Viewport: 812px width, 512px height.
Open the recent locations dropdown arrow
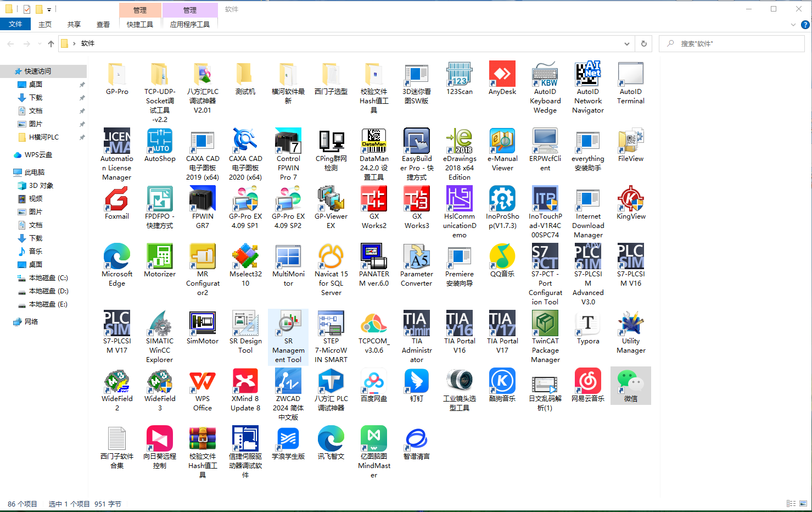point(40,44)
